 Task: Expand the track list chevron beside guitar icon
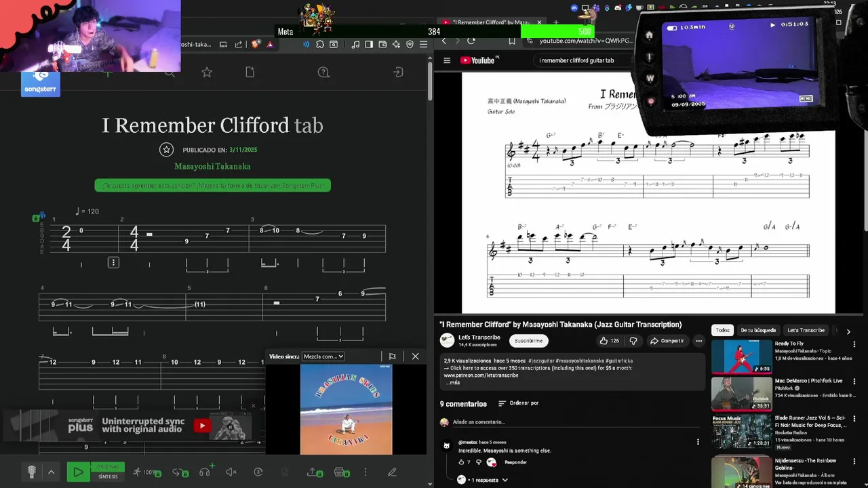51,472
